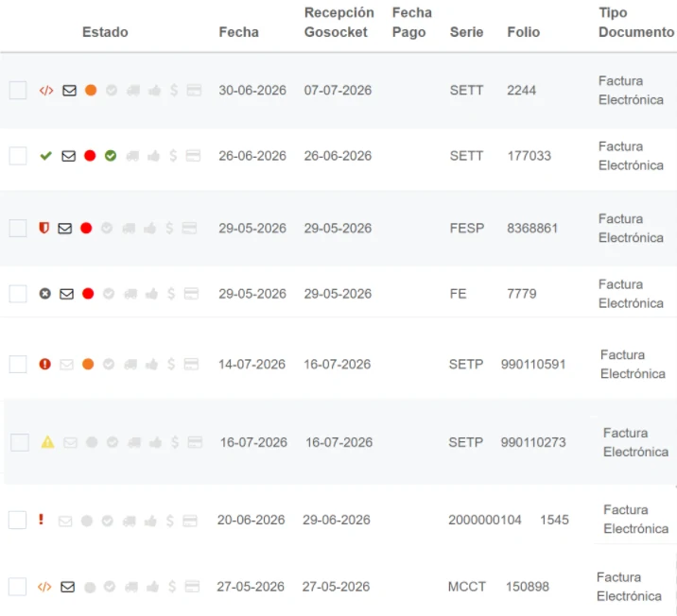This screenshot has height=616, width=677.
Task: Click folio number 7779
Action: (522, 294)
